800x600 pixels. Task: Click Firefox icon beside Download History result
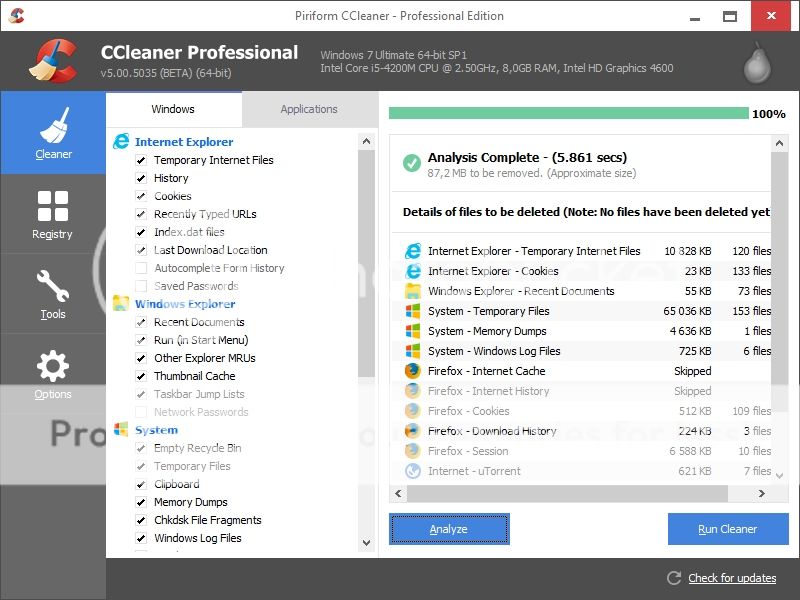413,431
